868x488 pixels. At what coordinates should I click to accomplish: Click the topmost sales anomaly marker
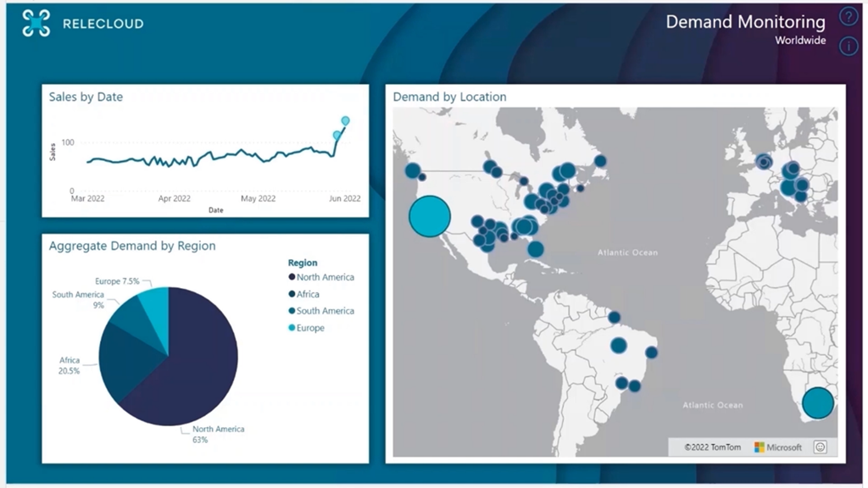point(346,120)
